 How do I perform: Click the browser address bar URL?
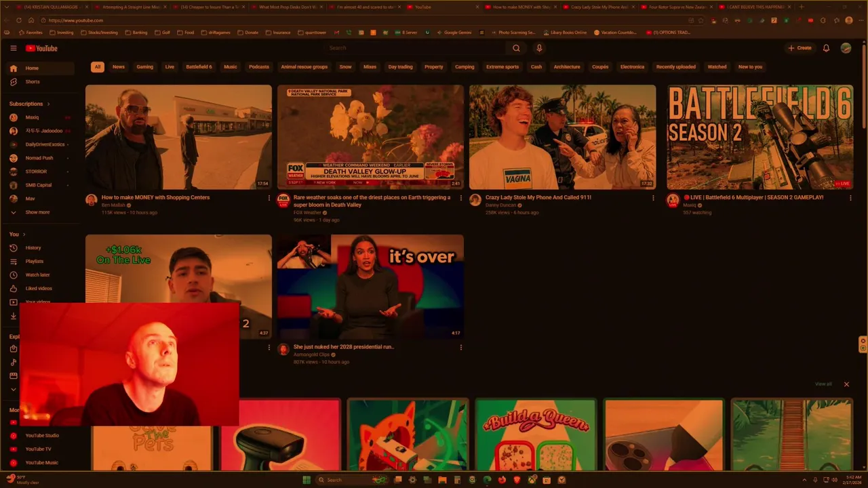click(76, 20)
